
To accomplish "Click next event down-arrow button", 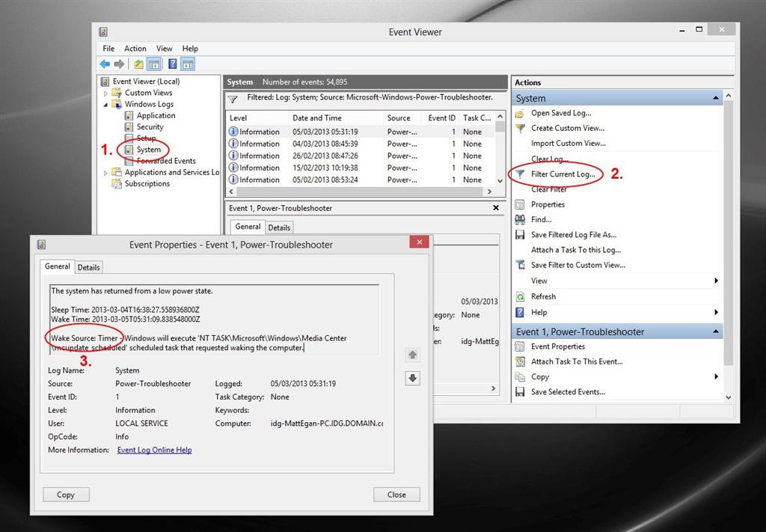I will (413, 378).
